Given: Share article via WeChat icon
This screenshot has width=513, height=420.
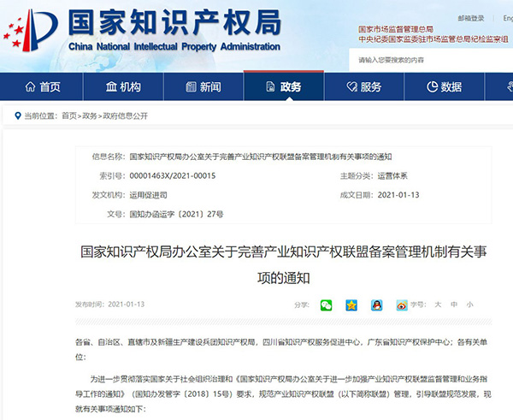Looking at the screenshot, I should click(326, 305).
